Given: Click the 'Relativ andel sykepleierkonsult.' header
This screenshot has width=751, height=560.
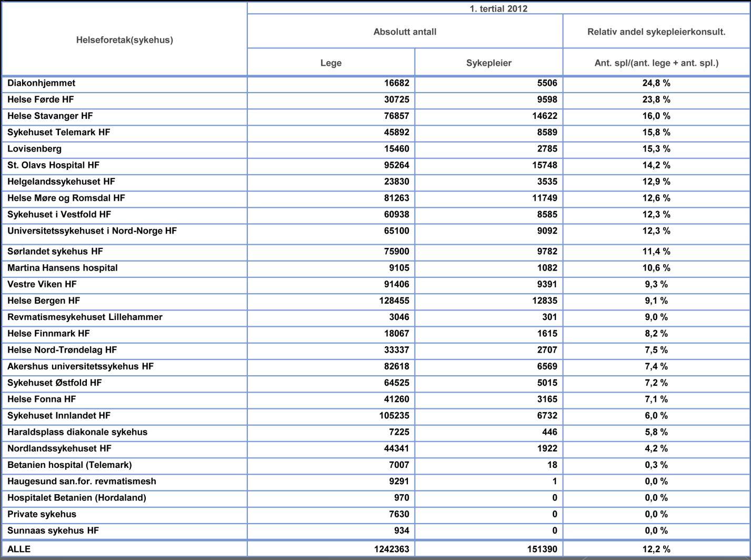Looking at the screenshot, I should pyautogui.click(x=656, y=32).
